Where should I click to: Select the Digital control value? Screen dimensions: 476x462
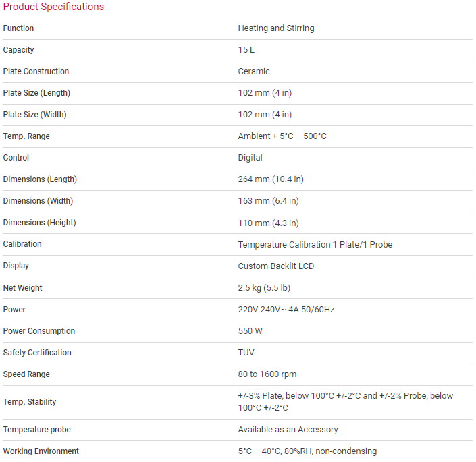tap(250, 158)
